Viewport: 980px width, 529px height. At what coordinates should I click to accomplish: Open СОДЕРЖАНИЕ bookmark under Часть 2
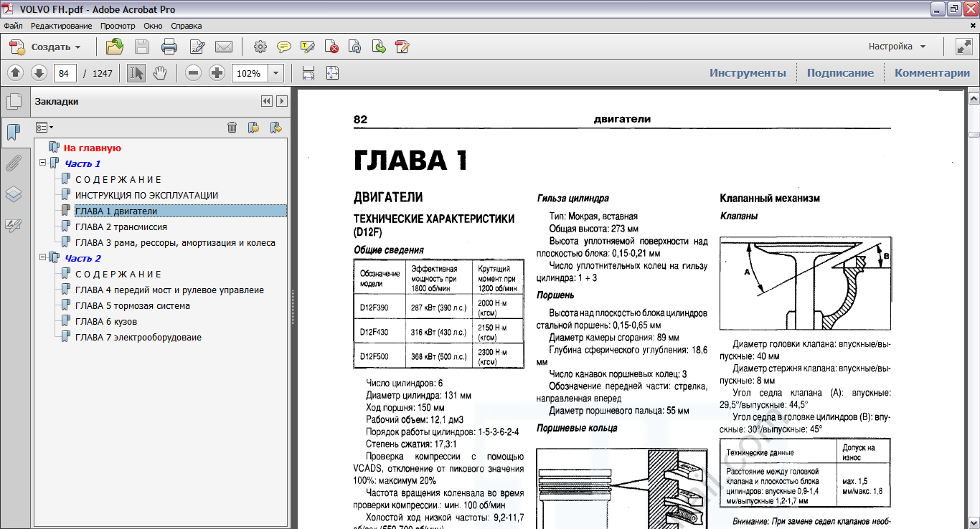pos(118,274)
